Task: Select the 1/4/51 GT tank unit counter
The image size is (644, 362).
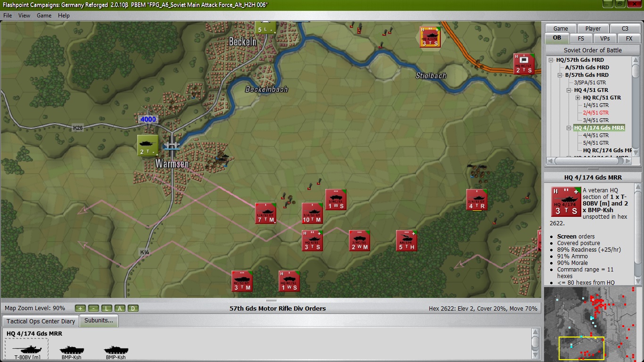Action: [265, 214]
